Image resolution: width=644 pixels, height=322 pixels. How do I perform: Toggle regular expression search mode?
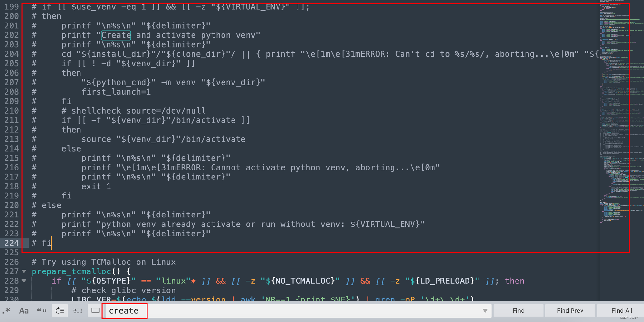[6, 311]
